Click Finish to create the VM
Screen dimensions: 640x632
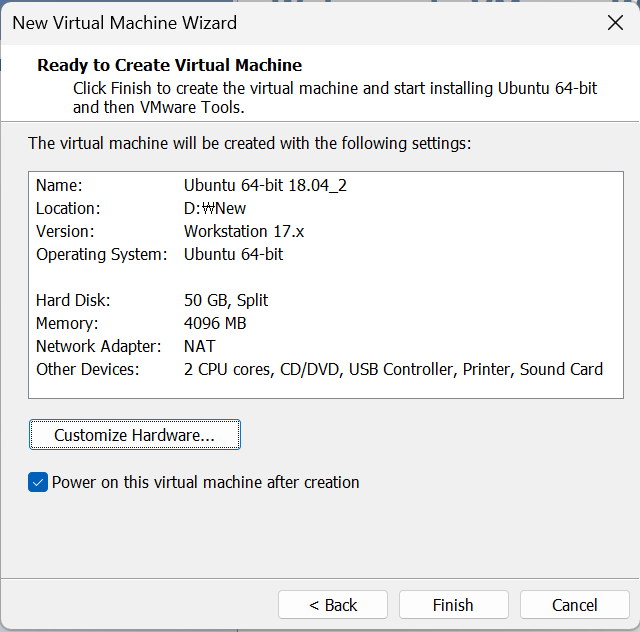click(x=453, y=605)
